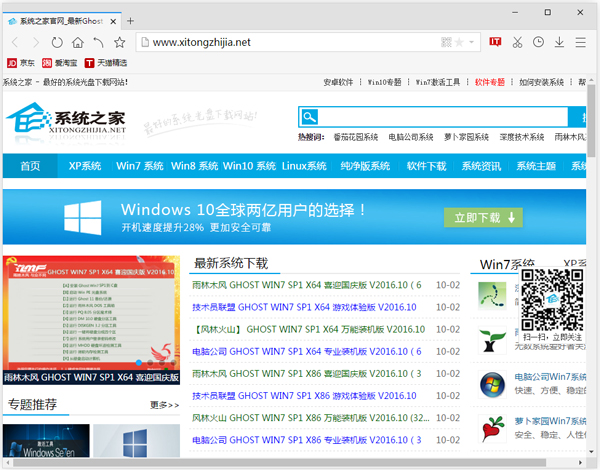The width and height of the screenshot is (600, 470).
Task: Select 纯净版系统 in navigation bar
Action: point(365,166)
